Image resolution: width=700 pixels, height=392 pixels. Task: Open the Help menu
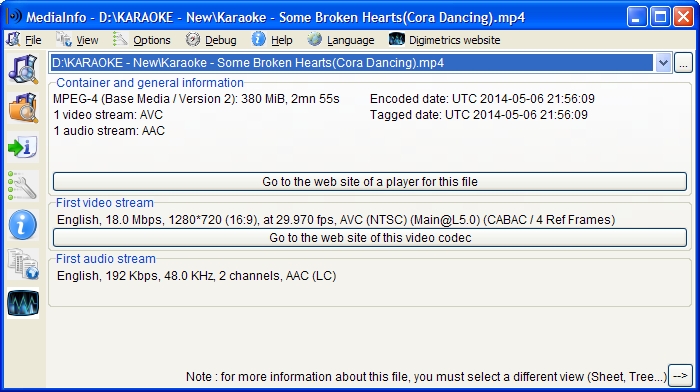tap(272, 40)
